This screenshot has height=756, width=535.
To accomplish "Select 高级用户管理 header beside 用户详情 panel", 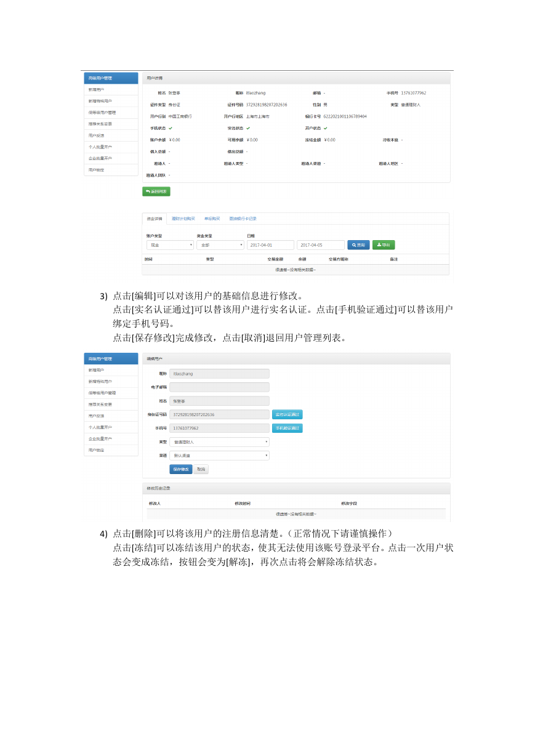I will click(x=111, y=78).
